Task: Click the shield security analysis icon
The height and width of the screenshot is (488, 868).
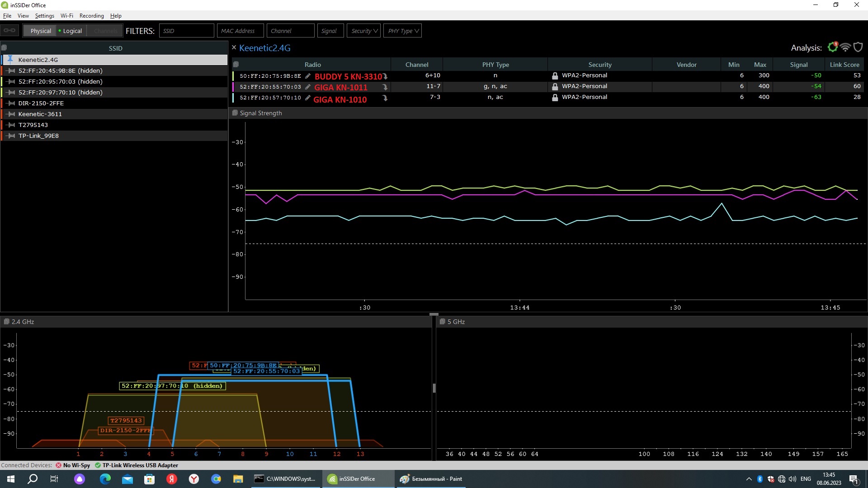Action: [858, 47]
